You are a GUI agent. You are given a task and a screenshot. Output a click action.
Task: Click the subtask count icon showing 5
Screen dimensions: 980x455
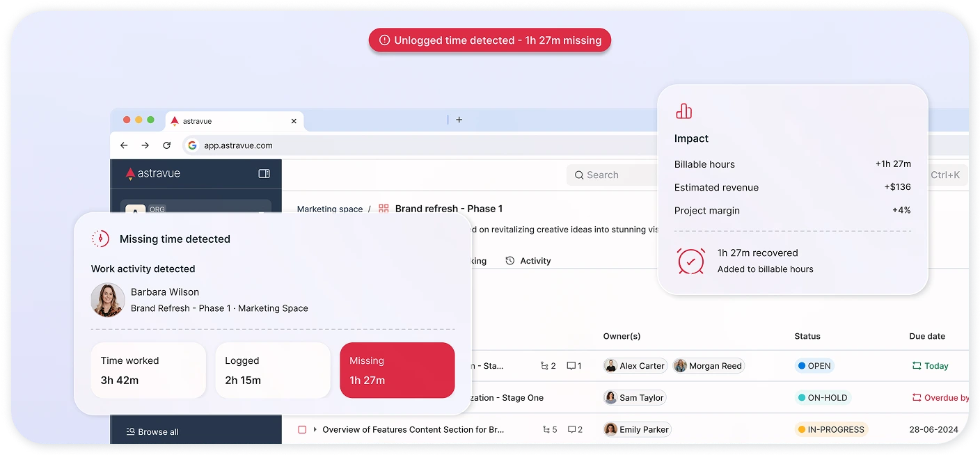546,429
